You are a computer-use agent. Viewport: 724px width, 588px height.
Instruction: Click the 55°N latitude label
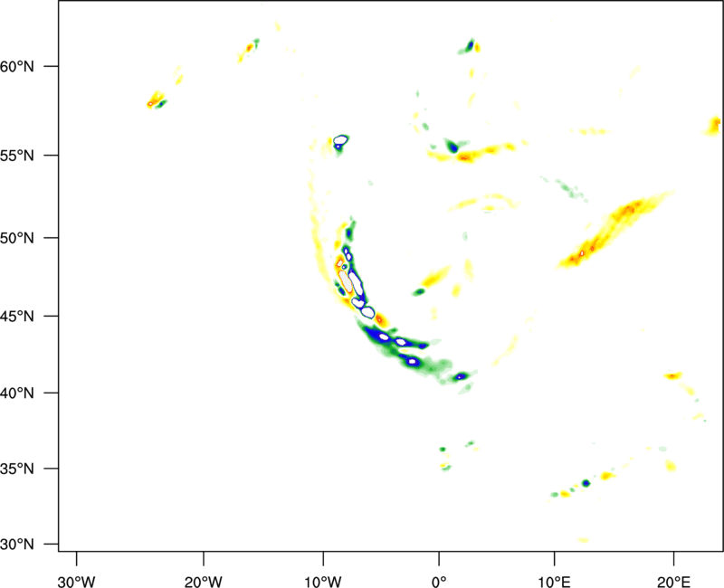pos(17,156)
